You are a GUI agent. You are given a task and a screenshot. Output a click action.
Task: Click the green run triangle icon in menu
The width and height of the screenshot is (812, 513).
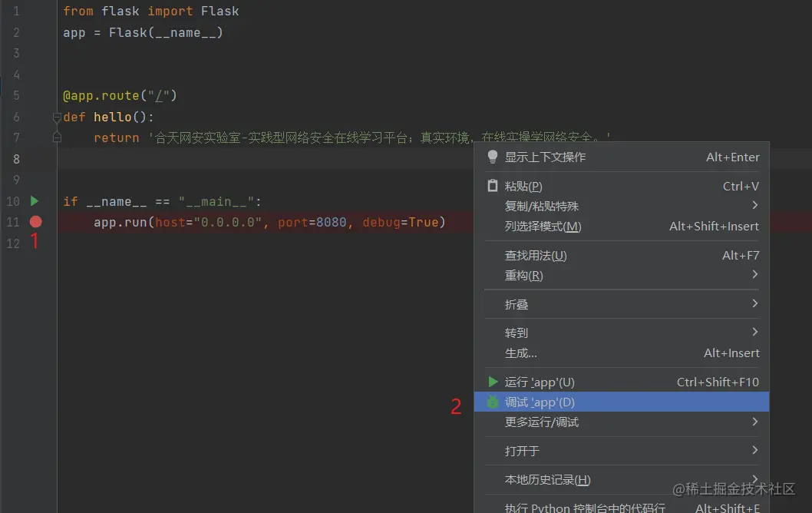pos(493,382)
